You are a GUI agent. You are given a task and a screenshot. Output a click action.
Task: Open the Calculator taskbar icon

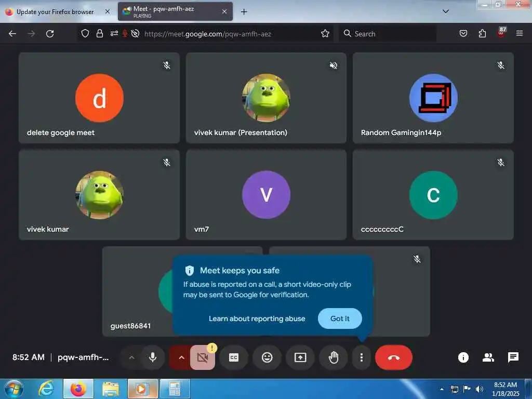pyautogui.click(x=175, y=389)
